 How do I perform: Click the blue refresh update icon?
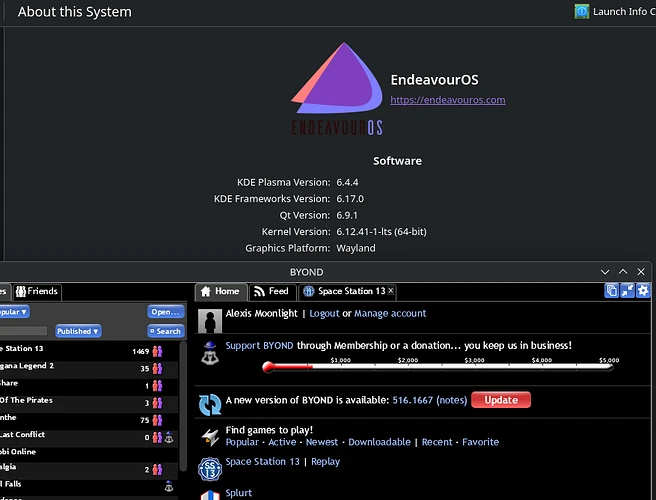click(210, 404)
